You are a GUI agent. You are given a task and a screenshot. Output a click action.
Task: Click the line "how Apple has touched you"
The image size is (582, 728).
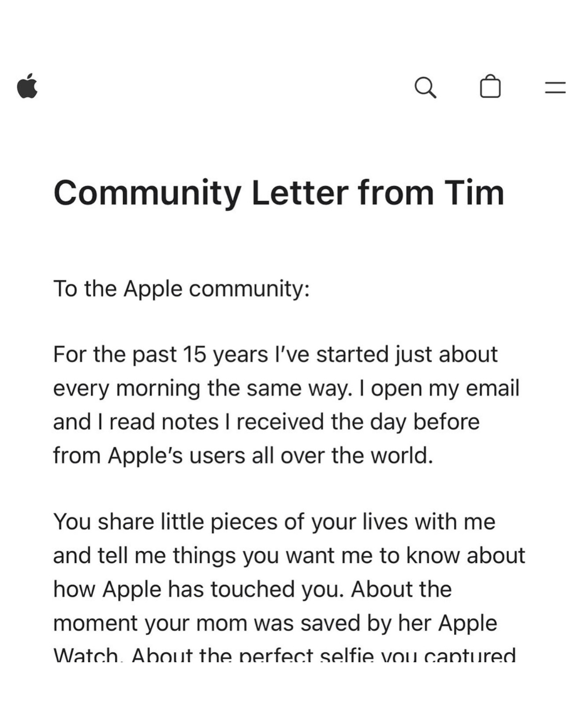252,589
